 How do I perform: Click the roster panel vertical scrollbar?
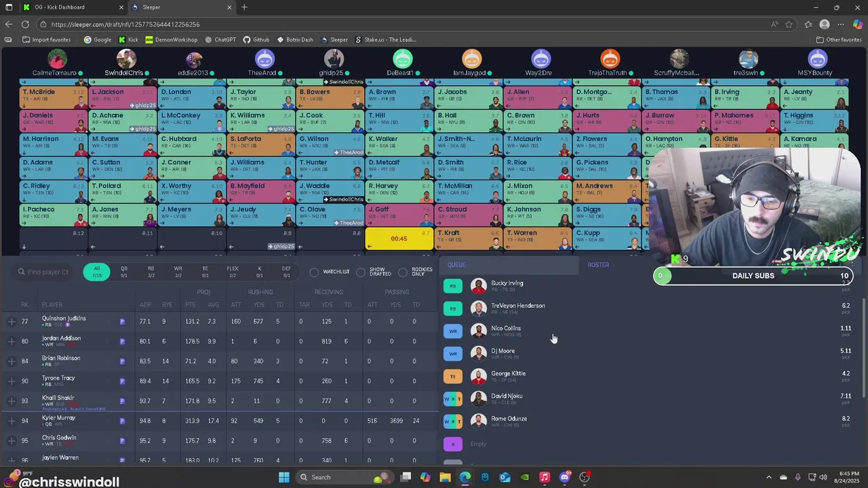point(864,348)
